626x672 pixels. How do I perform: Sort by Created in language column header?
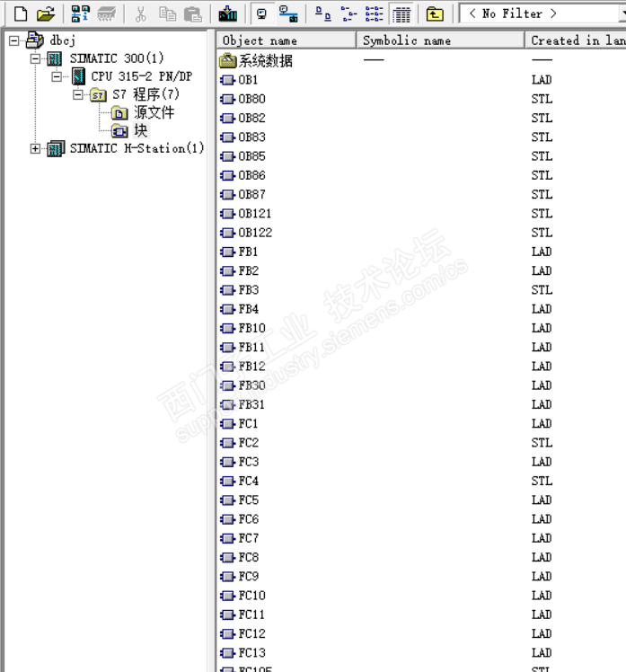[576, 40]
